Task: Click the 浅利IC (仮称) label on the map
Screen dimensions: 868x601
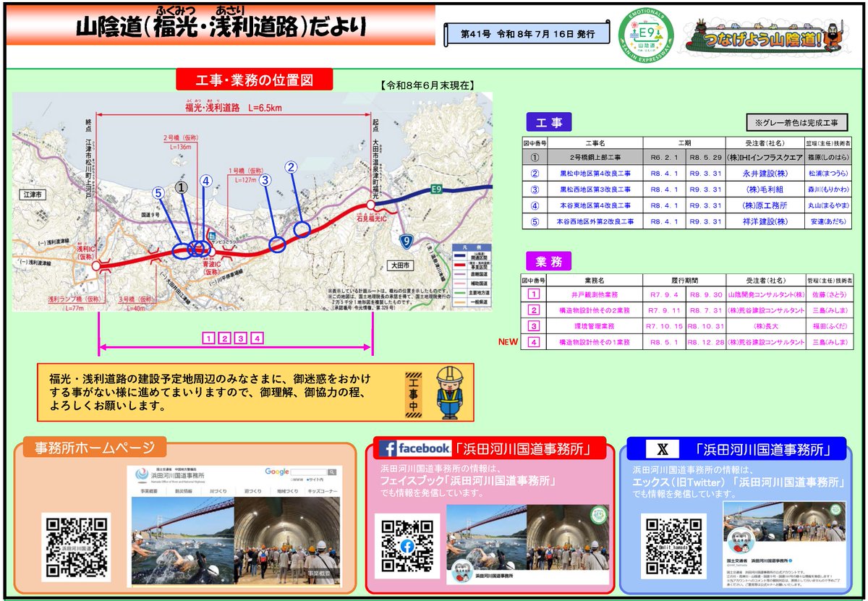Action: [85, 251]
